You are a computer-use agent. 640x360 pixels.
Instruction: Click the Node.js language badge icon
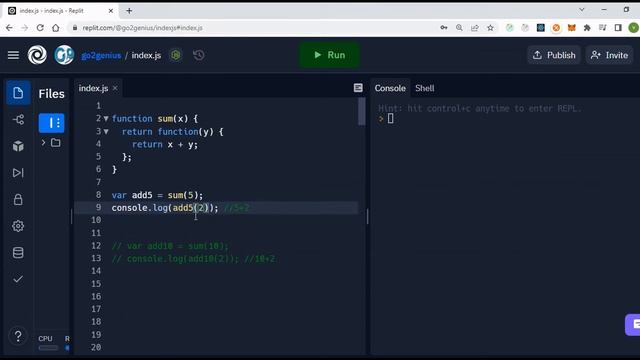coord(176,55)
